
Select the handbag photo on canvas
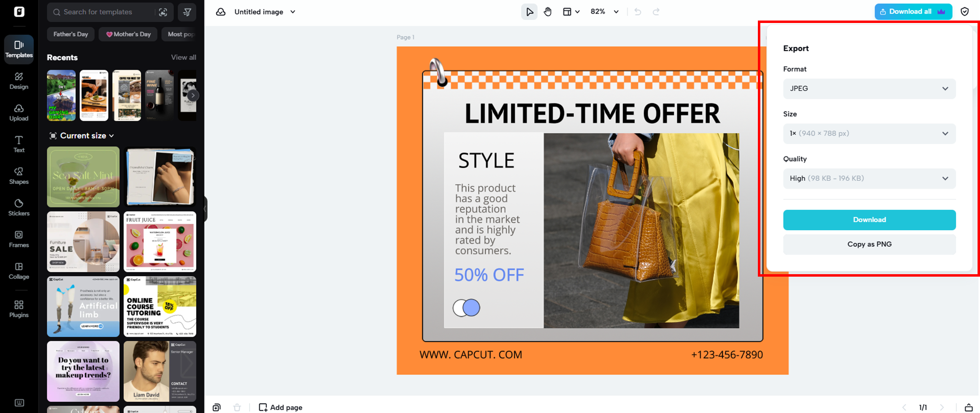(641, 231)
